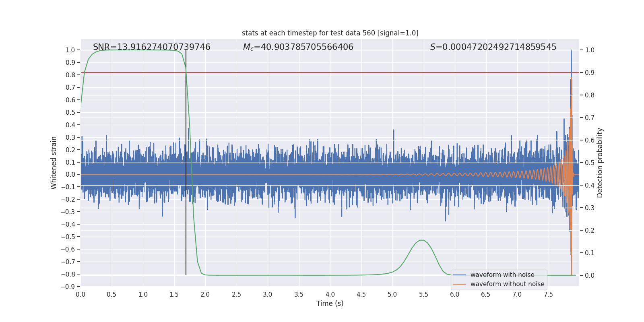Viewport: 644px width, 322px height.
Task: Click the Time axis tick label 6.0
Action: (455, 294)
